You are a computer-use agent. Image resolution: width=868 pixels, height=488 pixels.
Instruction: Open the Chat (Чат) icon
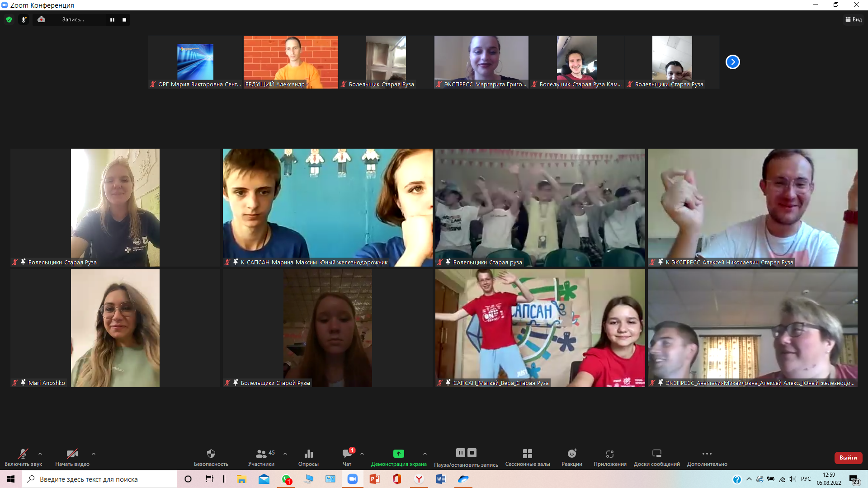[347, 454]
